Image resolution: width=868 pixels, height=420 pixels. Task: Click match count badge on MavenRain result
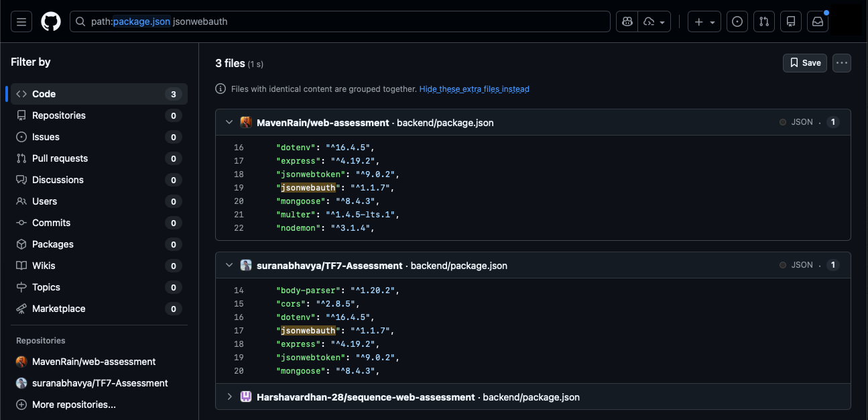pyautogui.click(x=833, y=122)
